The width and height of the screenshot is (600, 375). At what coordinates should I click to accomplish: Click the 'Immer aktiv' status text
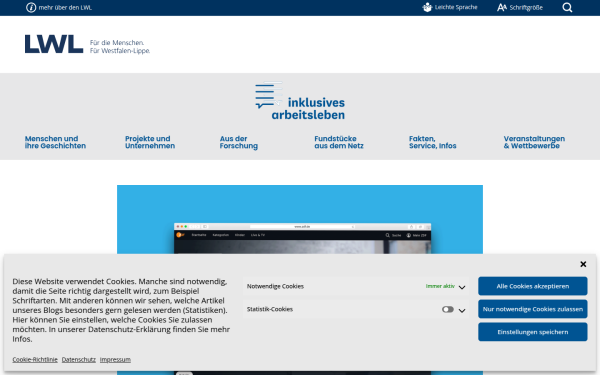[440, 286]
